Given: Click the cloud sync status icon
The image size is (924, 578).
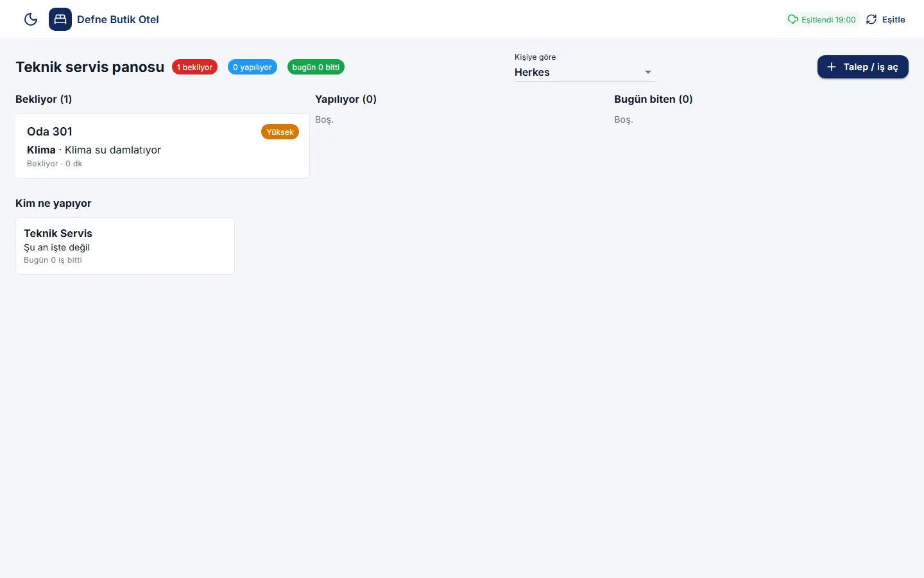Looking at the screenshot, I should 793,19.
